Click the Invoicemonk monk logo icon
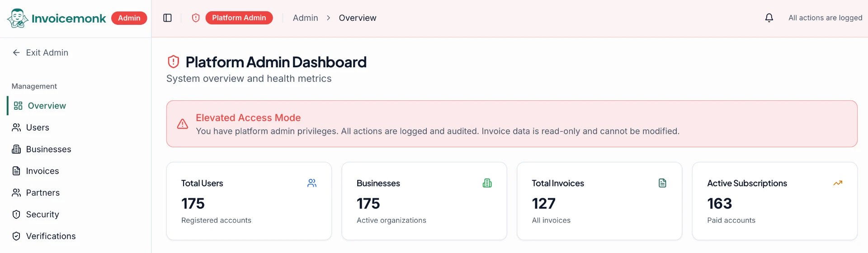This screenshot has width=868, height=253. click(18, 18)
